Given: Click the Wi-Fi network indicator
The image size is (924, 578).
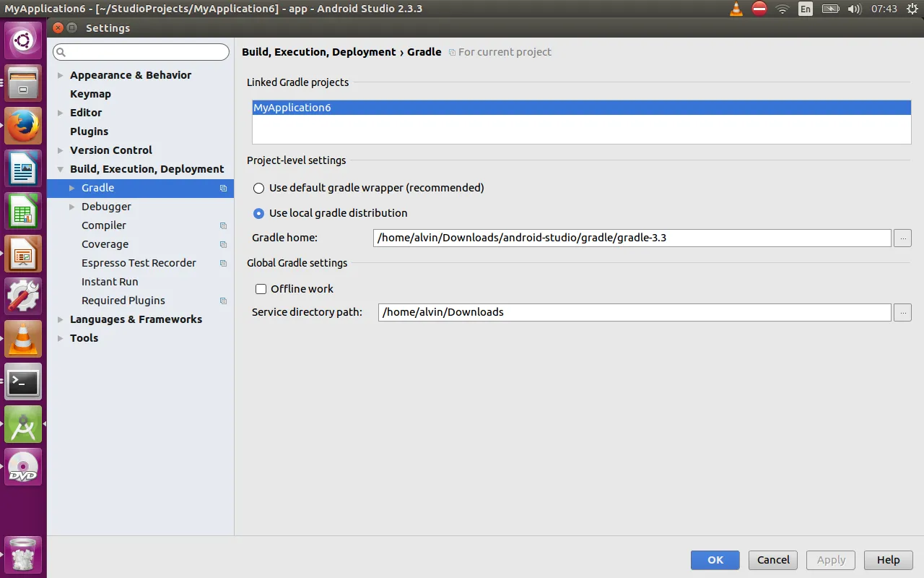Looking at the screenshot, I should [783, 9].
